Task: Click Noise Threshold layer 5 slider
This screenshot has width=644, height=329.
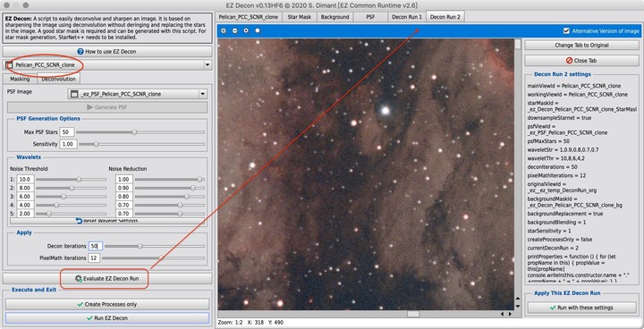Action: (71, 214)
